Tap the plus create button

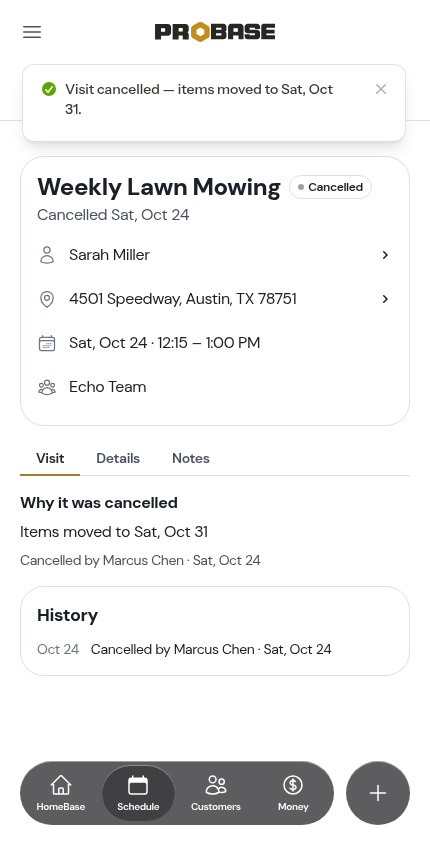pyautogui.click(x=378, y=793)
